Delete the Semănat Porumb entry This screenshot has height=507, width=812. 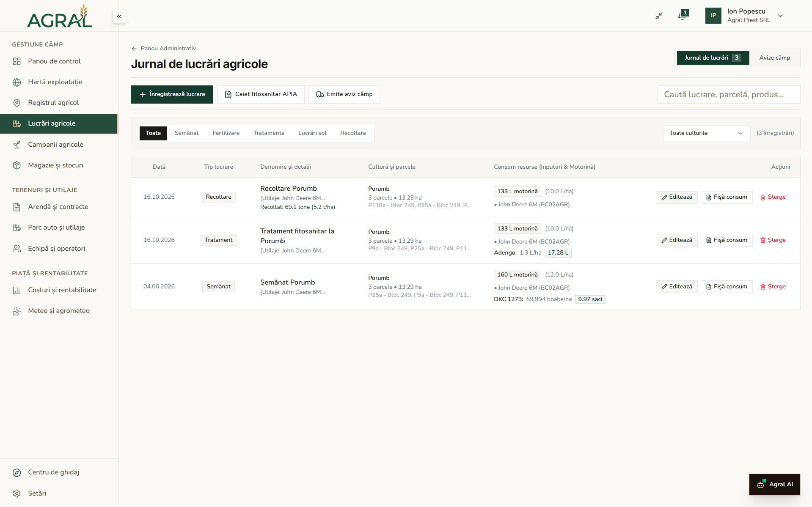(773, 287)
